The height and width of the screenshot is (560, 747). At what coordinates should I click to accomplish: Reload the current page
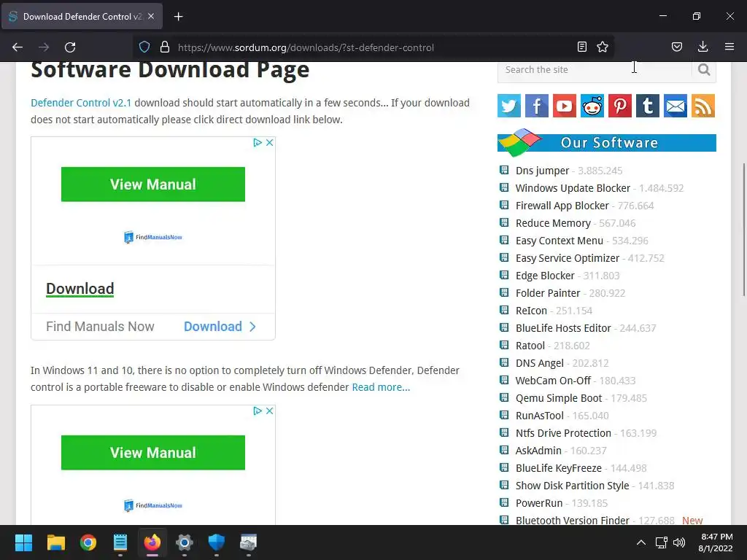pyautogui.click(x=70, y=47)
